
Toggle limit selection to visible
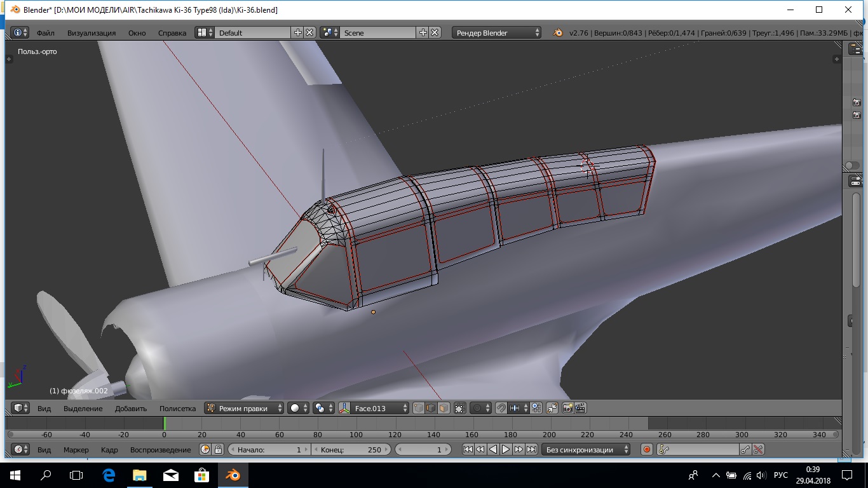pyautogui.click(x=460, y=408)
